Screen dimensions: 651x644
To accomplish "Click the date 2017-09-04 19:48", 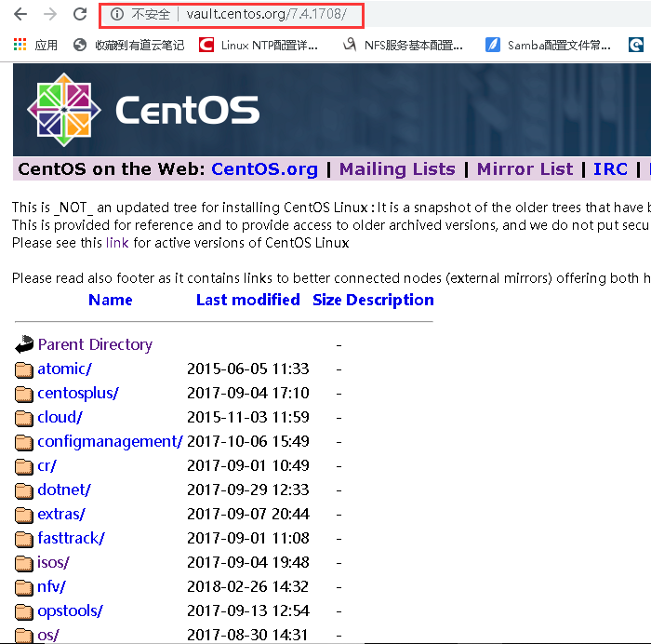I will click(248, 562).
